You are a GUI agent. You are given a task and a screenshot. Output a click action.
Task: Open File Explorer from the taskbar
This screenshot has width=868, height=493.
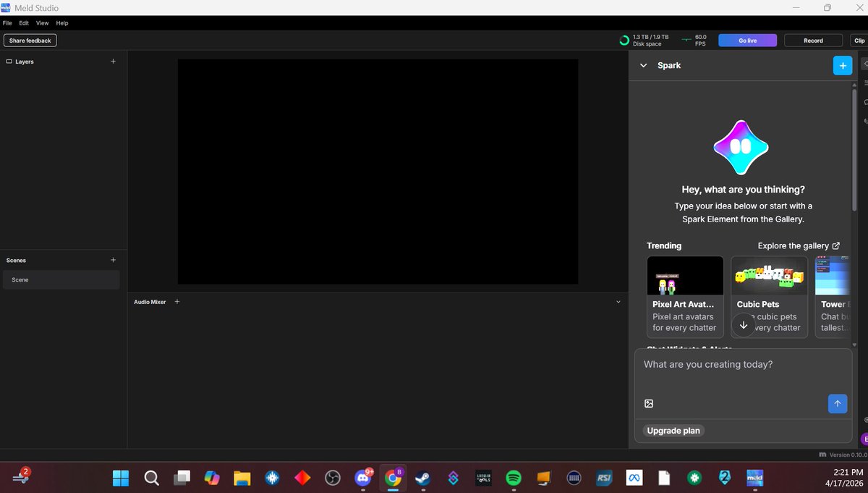[x=242, y=478]
